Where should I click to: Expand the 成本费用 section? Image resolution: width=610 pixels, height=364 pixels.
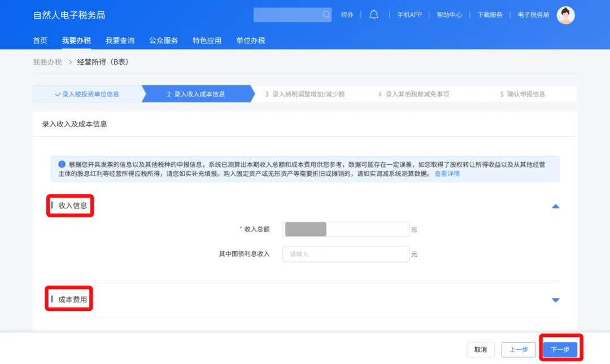[555, 300]
